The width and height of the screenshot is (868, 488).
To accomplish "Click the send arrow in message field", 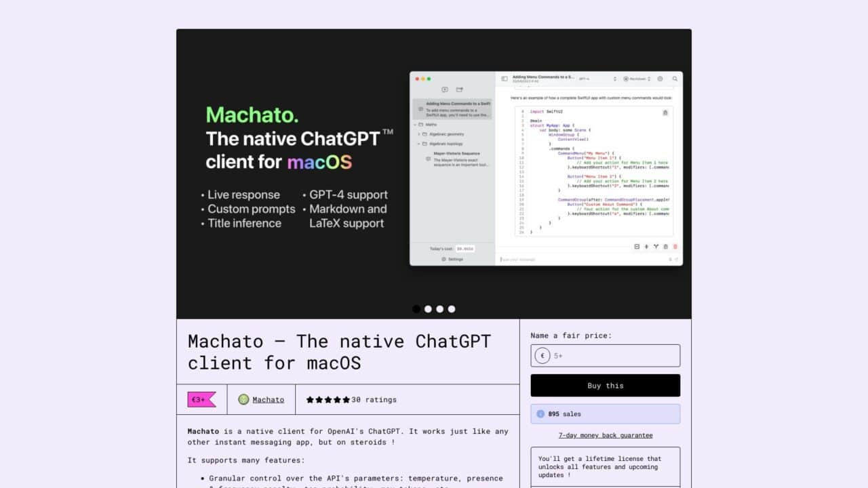I will 676,259.
